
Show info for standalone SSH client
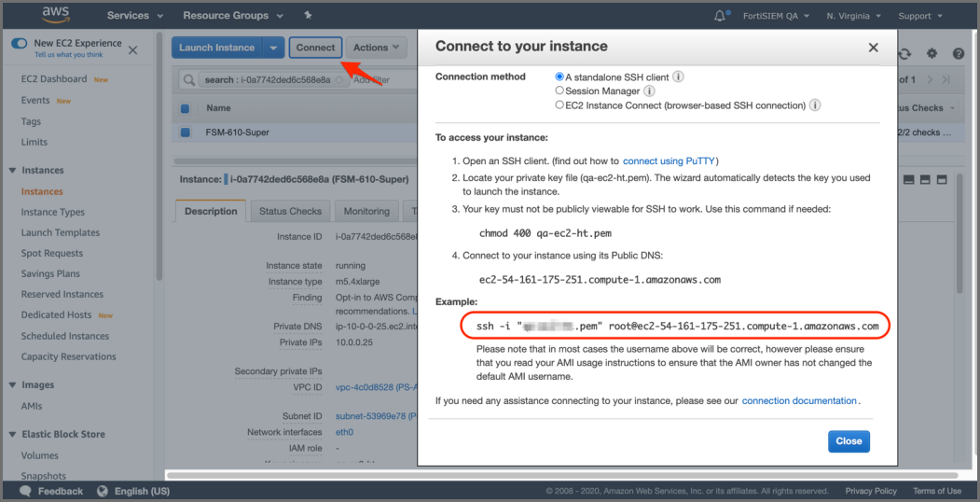tap(678, 77)
